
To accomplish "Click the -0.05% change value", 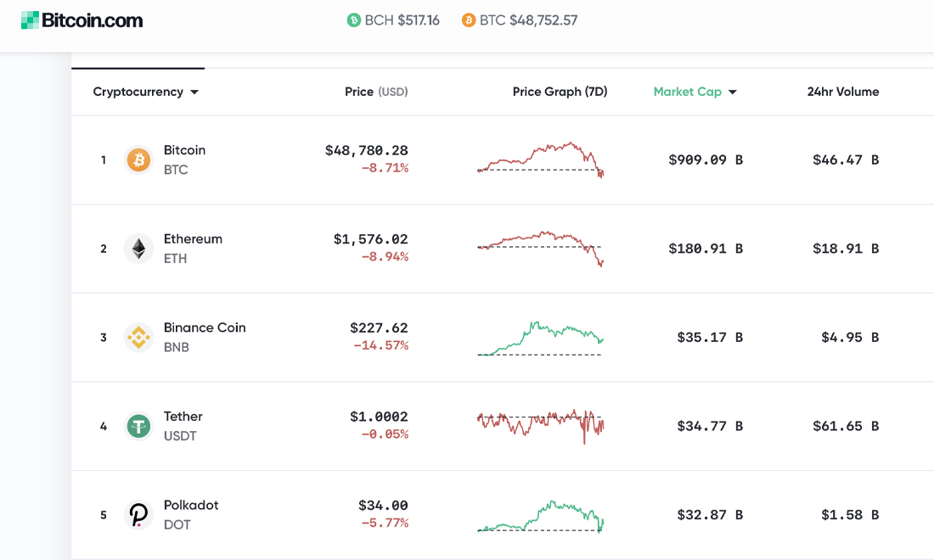I will click(385, 434).
